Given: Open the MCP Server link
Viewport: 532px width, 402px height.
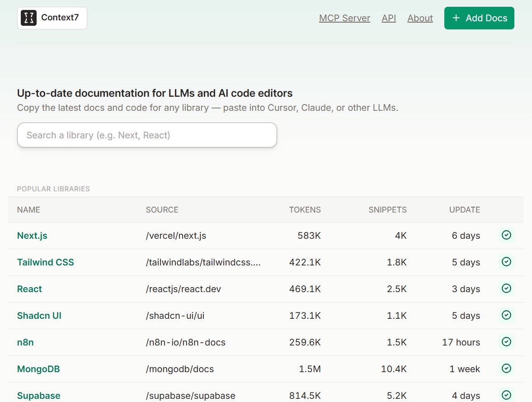Looking at the screenshot, I should pos(344,18).
